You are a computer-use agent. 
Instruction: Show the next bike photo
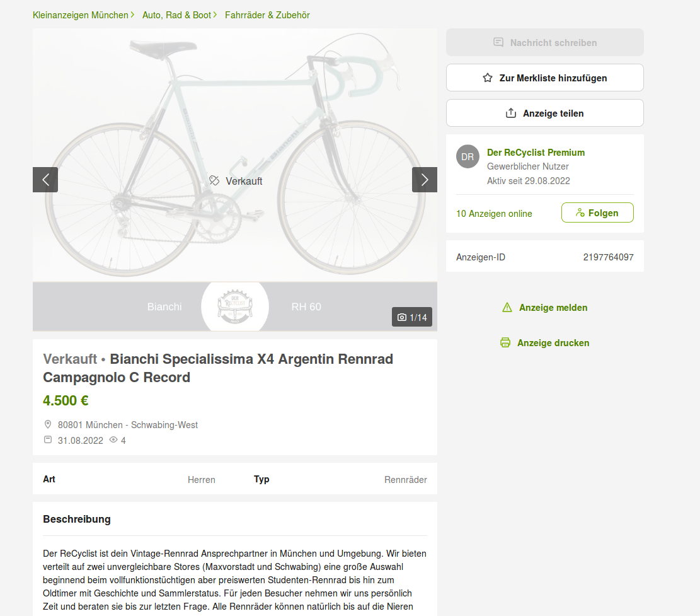(424, 180)
